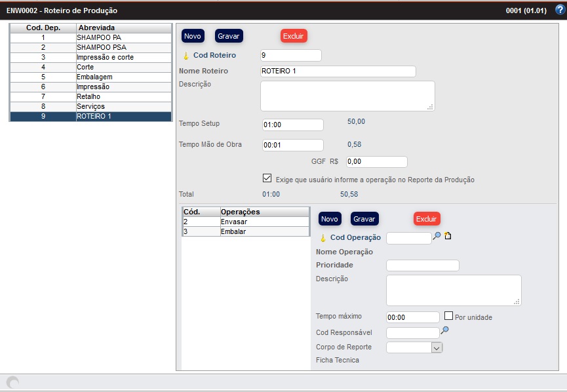This screenshot has width=567, height=392.
Task: Click the loading spinner icon in status bar
Action: coord(12,382)
